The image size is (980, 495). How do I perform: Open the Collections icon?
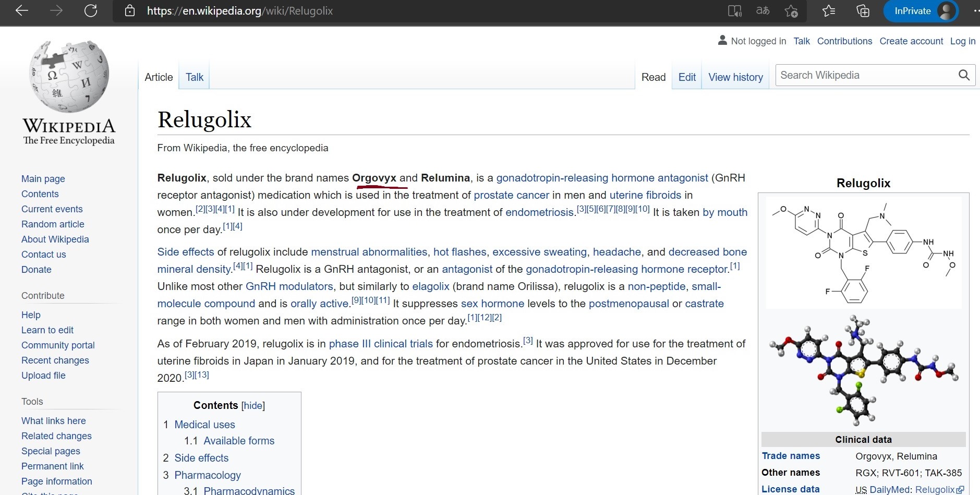pyautogui.click(x=863, y=11)
